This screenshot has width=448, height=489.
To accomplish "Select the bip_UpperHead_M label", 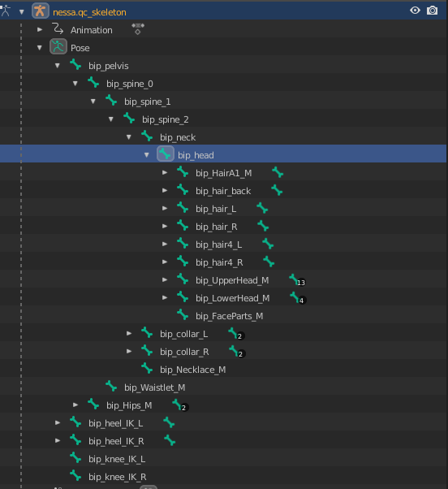I will [x=232, y=281].
